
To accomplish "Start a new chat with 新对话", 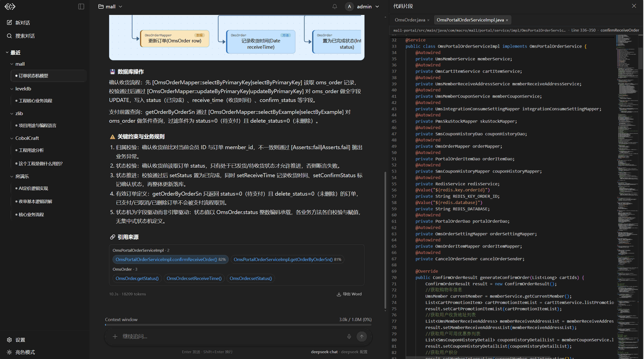I will point(18,22).
